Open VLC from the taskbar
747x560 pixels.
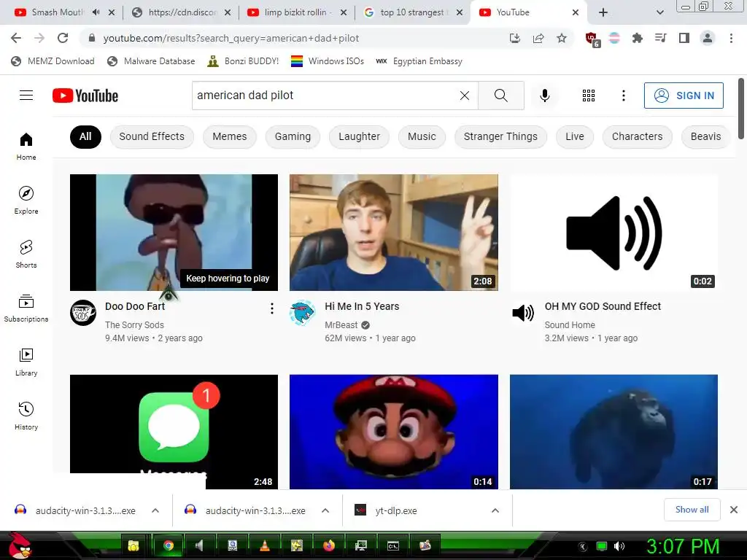click(264, 545)
